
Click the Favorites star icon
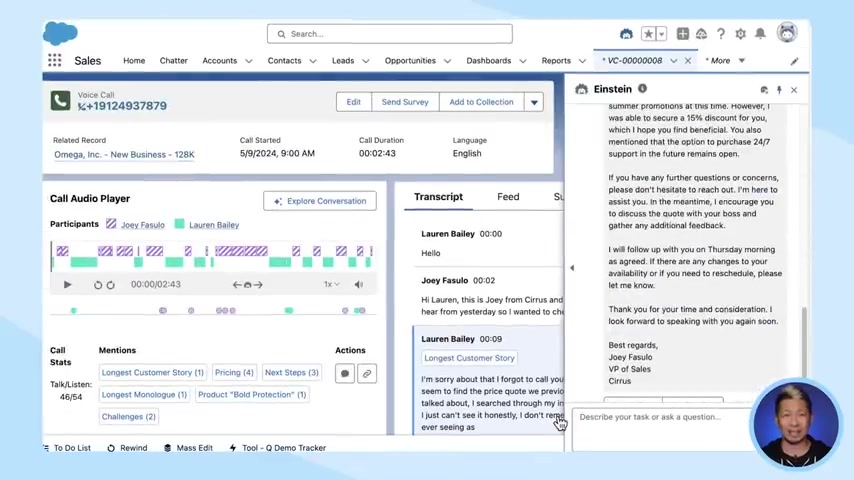tap(648, 34)
